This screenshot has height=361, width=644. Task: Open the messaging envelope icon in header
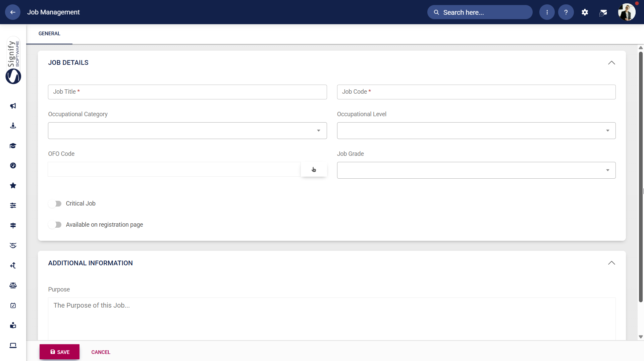tap(603, 12)
